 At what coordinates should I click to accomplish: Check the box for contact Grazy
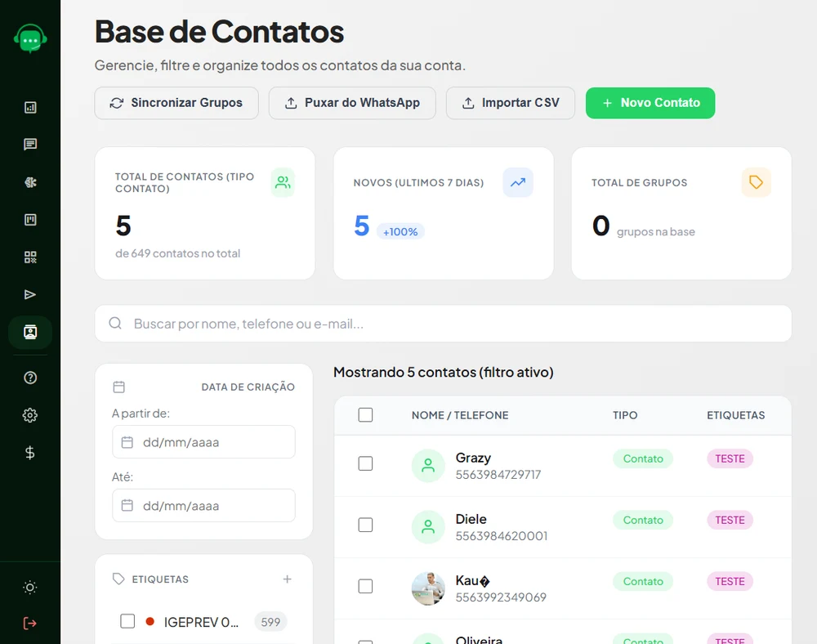(365, 463)
